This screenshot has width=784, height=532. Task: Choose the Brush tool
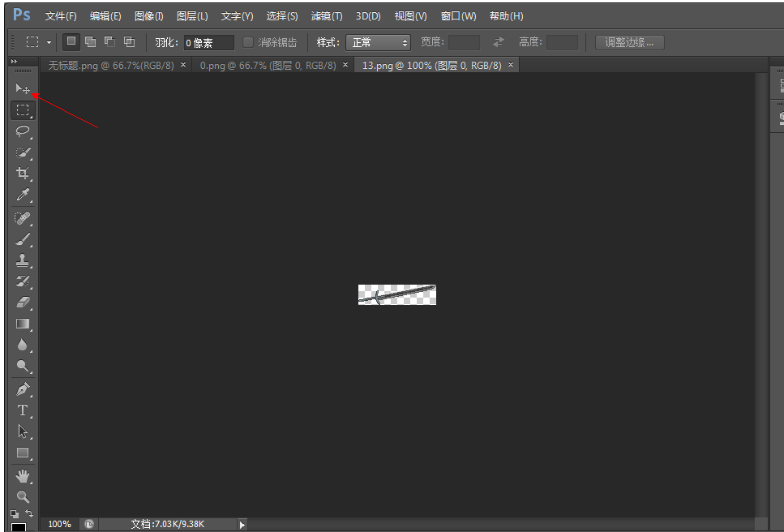[x=22, y=239]
